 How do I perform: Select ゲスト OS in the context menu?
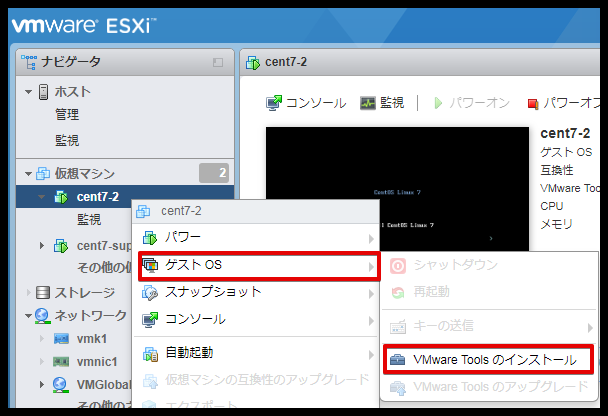pyautogui.click(x=259, y=266)
